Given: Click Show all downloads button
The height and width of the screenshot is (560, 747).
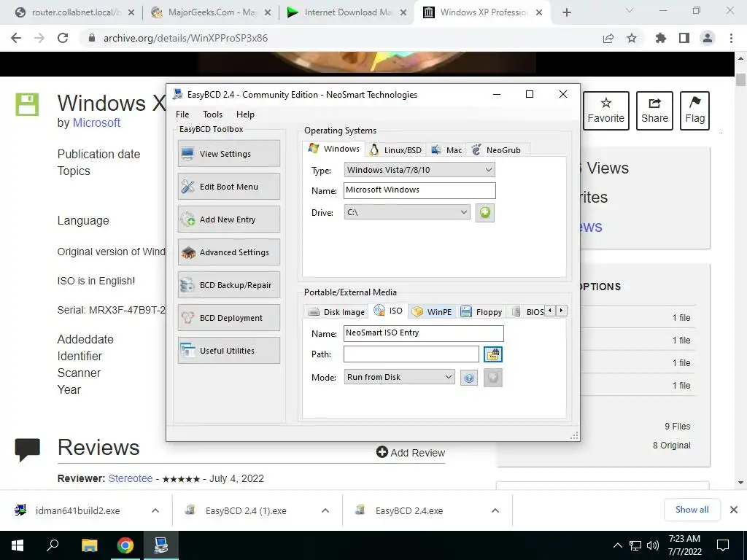Looking at the screenshot, I should pyautogui.click(x=692, y=510).
